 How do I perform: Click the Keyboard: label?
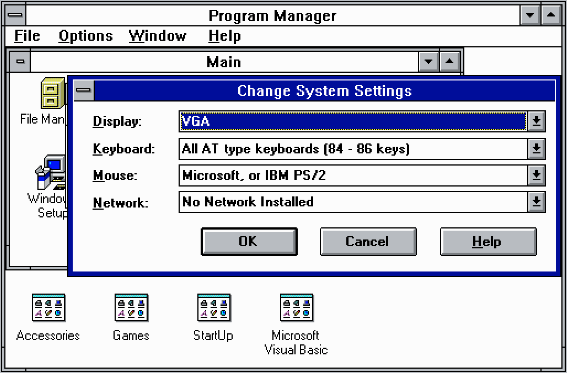pyautogui.click(x=124, y=149)
